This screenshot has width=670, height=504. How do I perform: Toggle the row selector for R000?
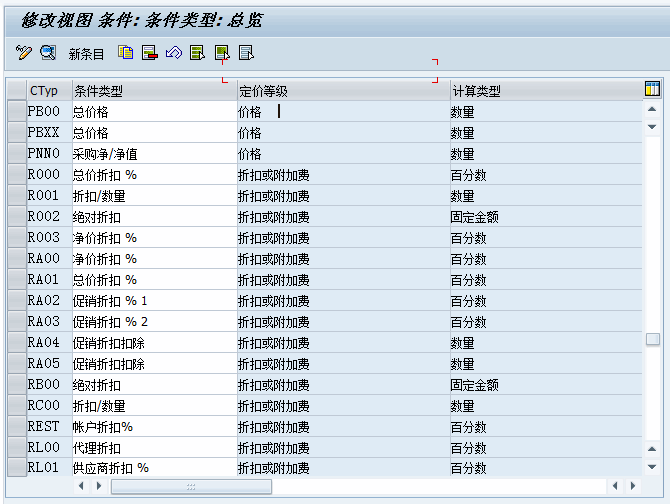point(17,174)
